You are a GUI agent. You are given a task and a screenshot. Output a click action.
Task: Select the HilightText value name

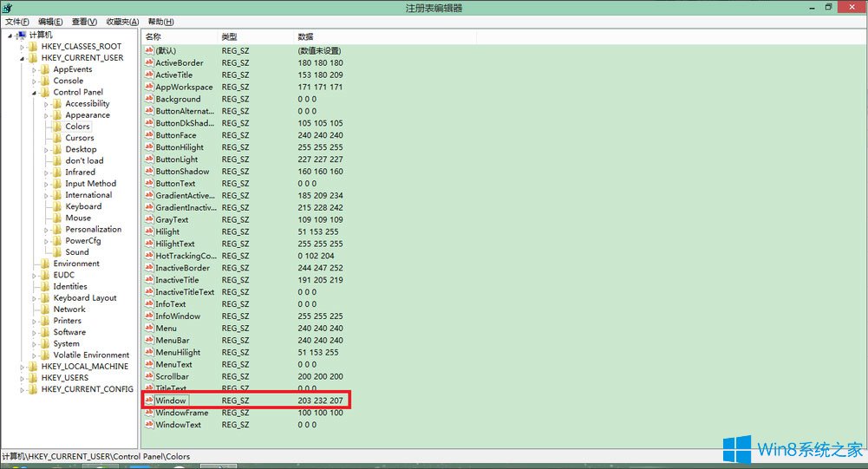pos(175,244)
